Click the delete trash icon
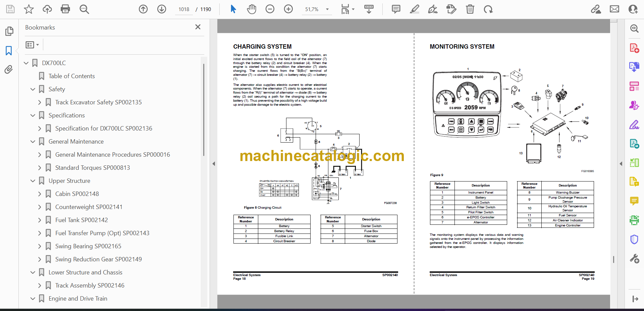This screenshot has width=644, height=311. (470, 9)
